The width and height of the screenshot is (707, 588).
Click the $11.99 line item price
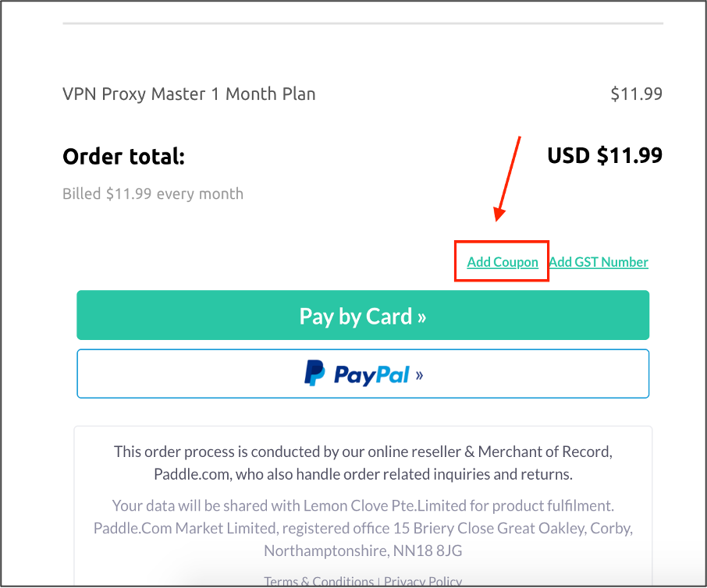coord(636,94)
